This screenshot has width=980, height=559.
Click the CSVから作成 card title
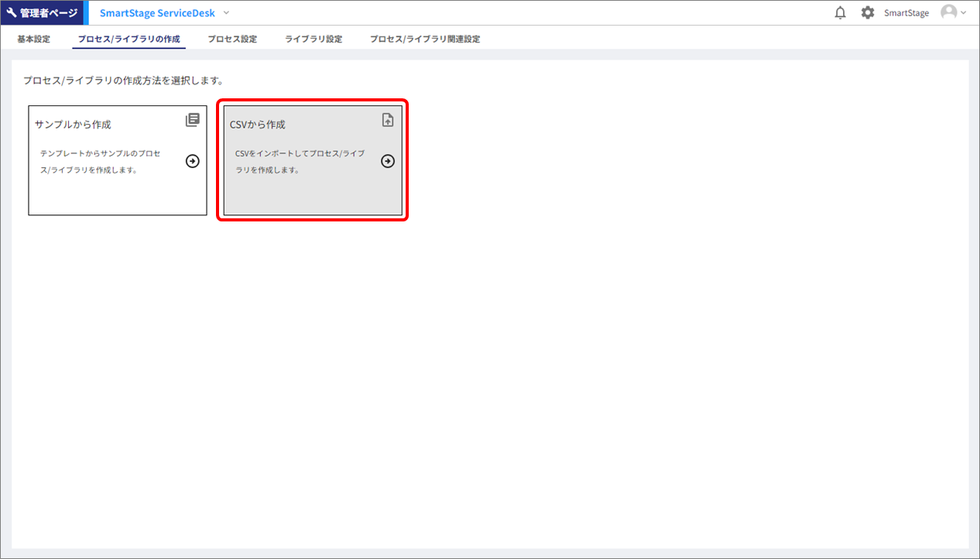click(258, 125)
